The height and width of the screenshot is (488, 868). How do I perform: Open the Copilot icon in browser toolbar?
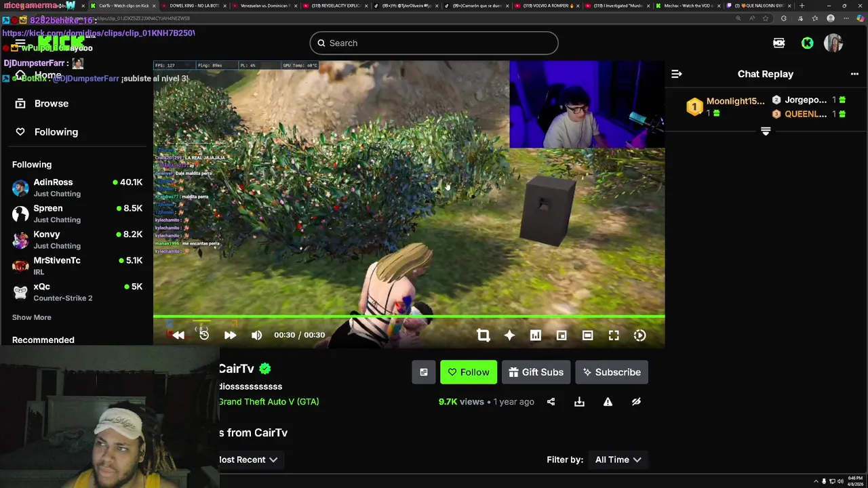tap(859, 18)
